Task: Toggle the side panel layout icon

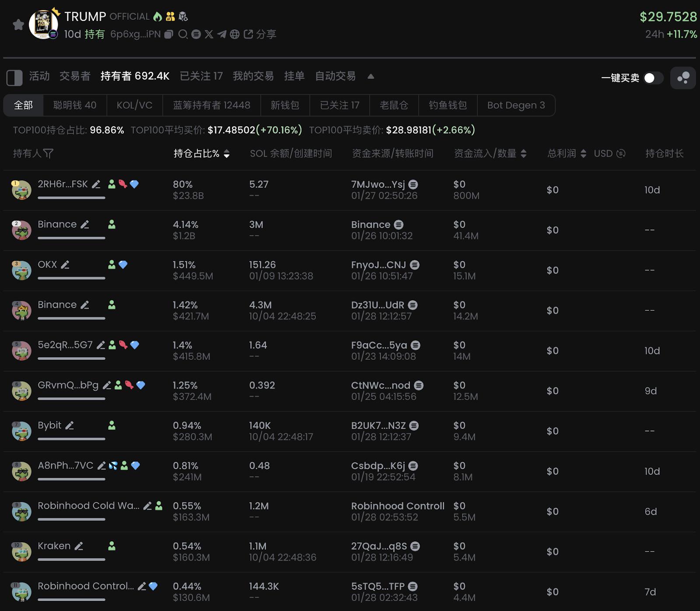Action: (14, 78)
